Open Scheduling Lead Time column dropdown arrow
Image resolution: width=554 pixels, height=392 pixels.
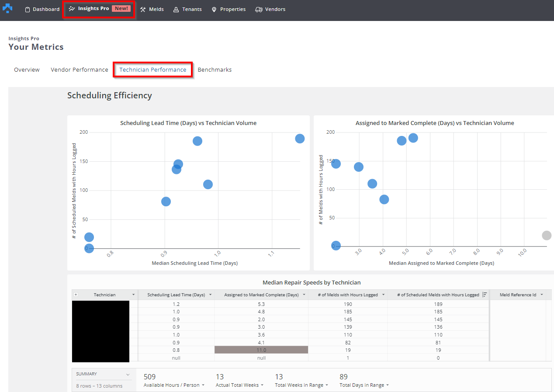[x=210, y=295]
